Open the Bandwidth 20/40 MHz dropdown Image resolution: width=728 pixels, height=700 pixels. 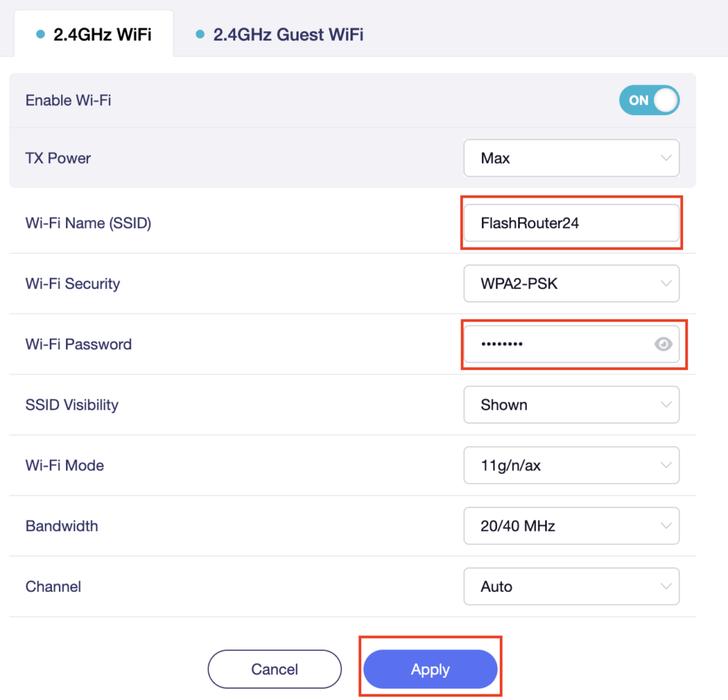coord(572,526)
